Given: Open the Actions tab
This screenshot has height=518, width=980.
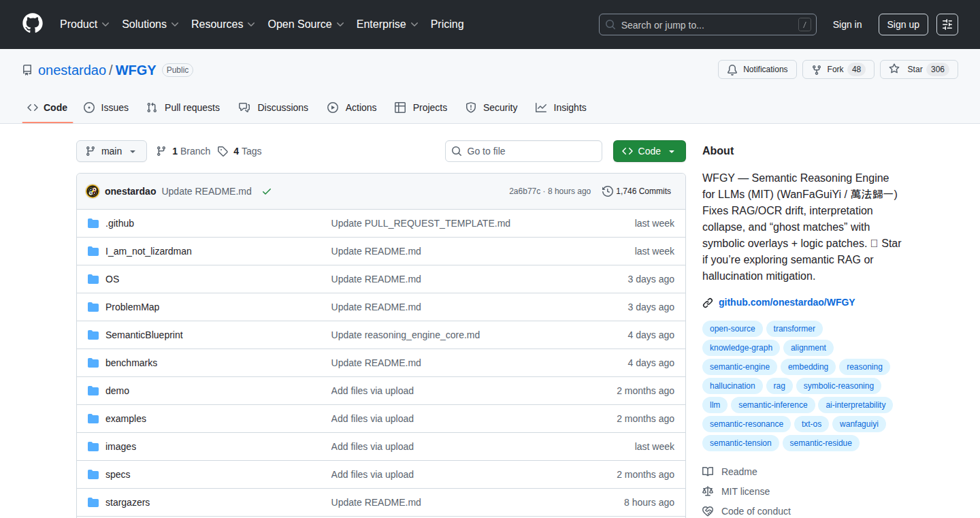Looking at the screenshot, I should pyautogui.click(x=352, y=108).
